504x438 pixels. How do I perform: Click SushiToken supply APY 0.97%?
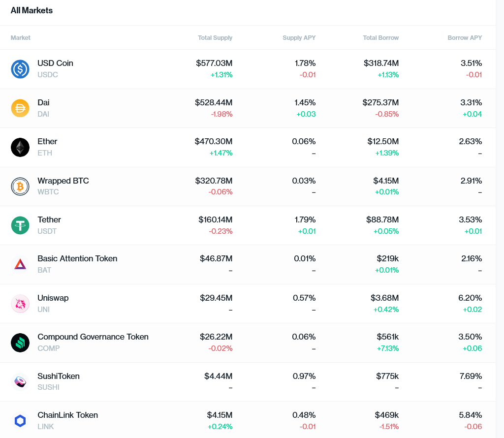pyautogui.click(x=304, y=376)
